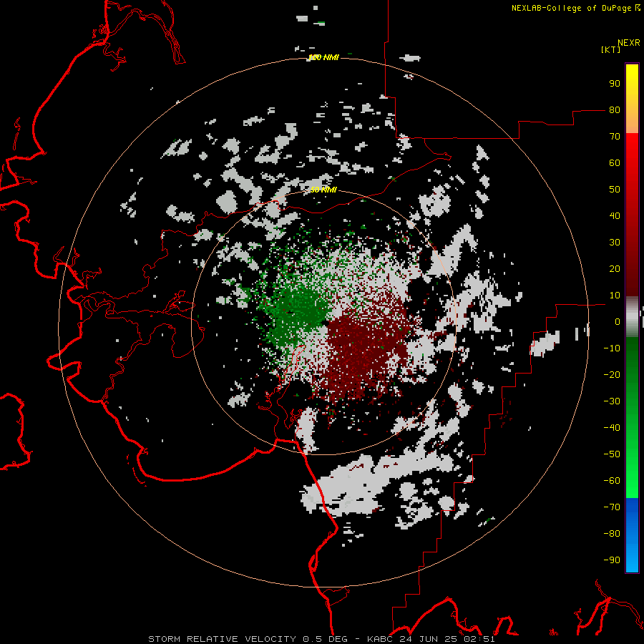Click the [KT] units label
This screenshot has width=644, height=644.
[x=611, y=49]
